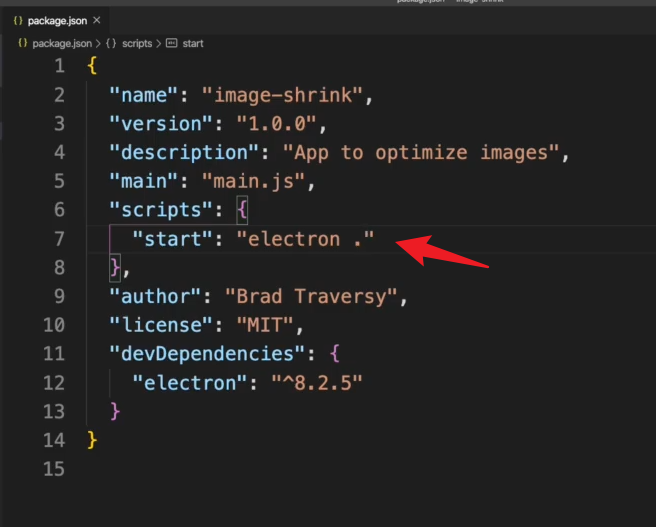Click line number 1 in gutter
The image size is (656, 527).
(59, 66)
